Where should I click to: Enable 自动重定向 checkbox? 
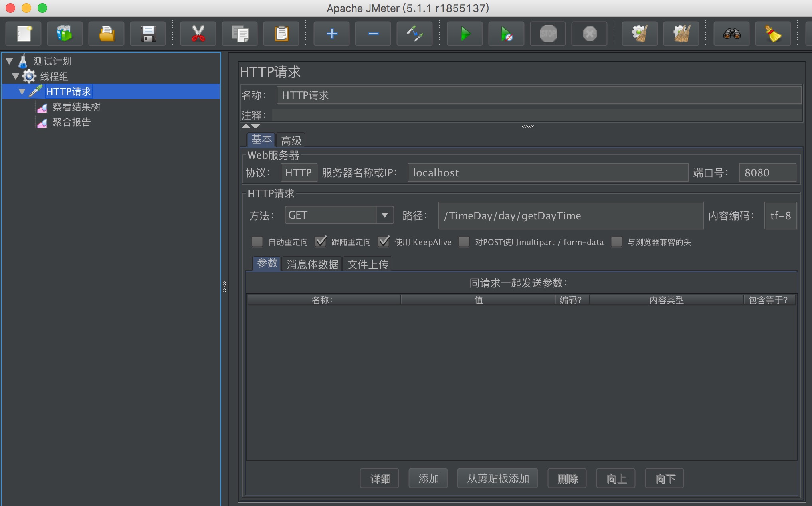point(257,241)
